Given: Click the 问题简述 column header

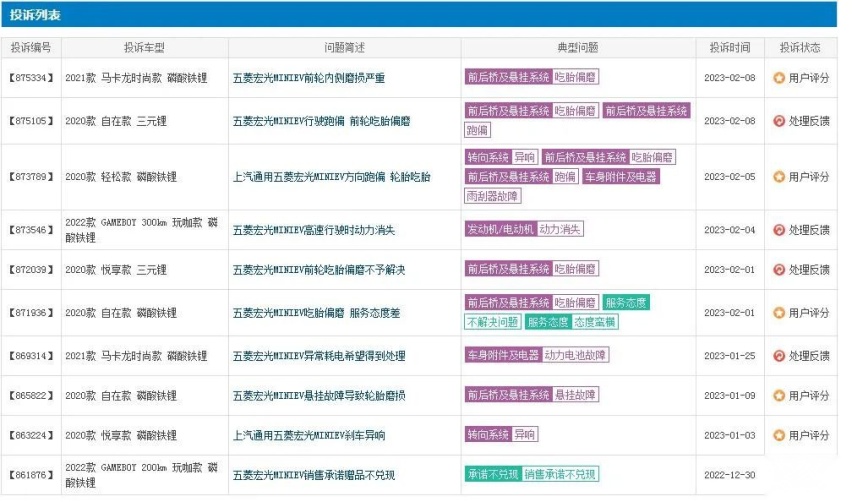Looking at the screenshot, I should pyautogui.click(x=344, y=48).
